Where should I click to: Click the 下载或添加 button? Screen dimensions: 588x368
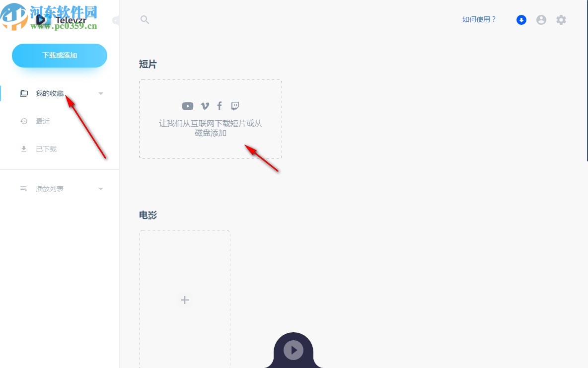[60, 56]
